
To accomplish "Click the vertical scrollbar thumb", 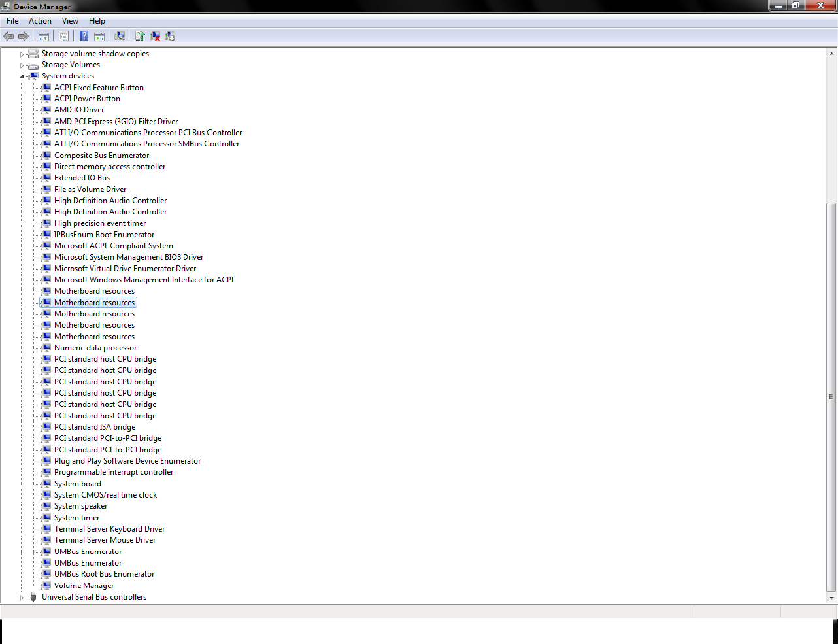I will click(831, 396).
